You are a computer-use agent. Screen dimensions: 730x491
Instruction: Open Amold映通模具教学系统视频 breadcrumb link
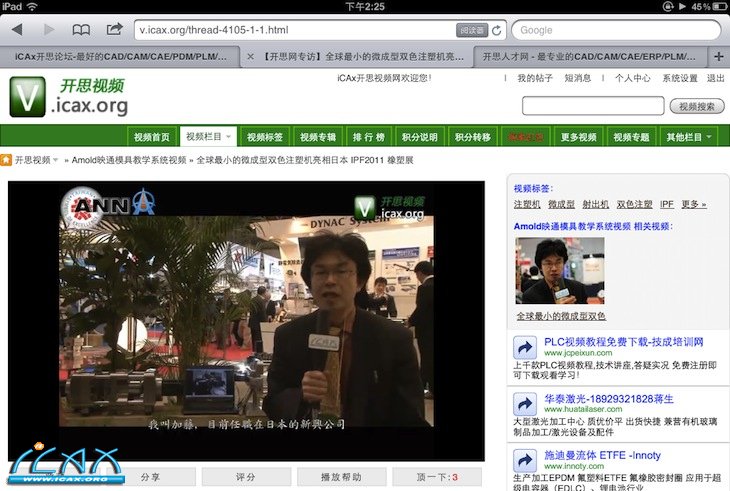click(x=129, y=160)
